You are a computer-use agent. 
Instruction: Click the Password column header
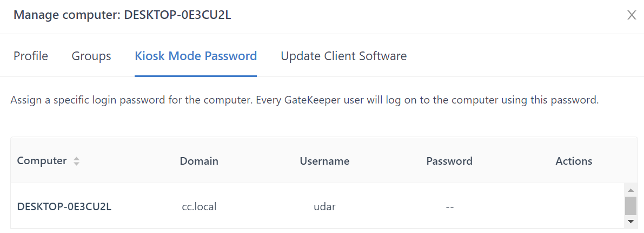(449, 161)
